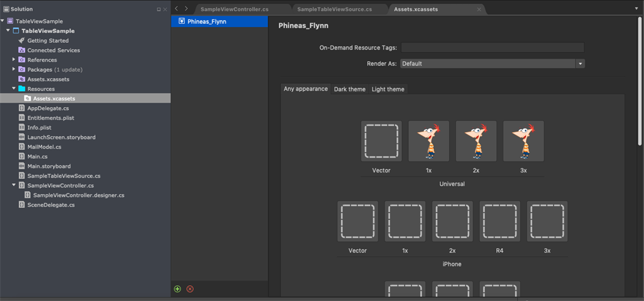Click the SceneDelegate.cs file icon

[22, 205]
